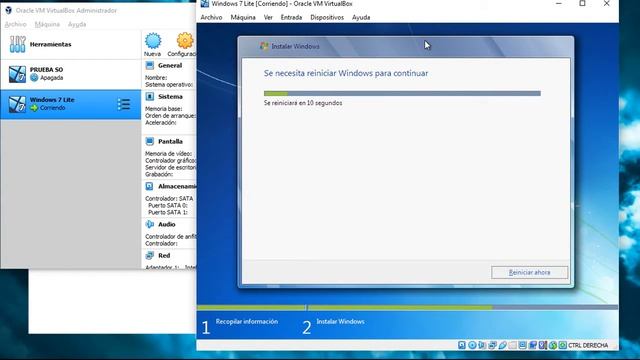Click the optical drive status bar icon
This screenshot has width=640, height=360.
tap(472, 345)
